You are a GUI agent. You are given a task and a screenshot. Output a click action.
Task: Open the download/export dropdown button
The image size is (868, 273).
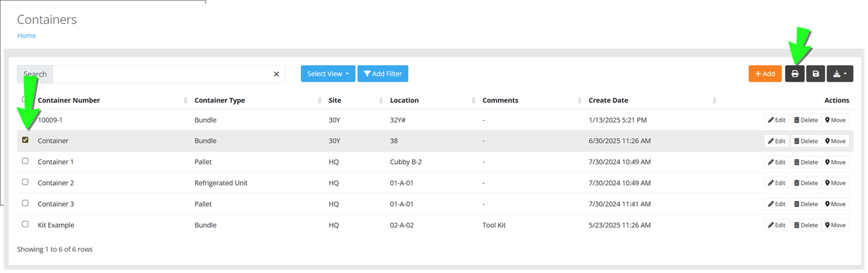pos(840,74)
